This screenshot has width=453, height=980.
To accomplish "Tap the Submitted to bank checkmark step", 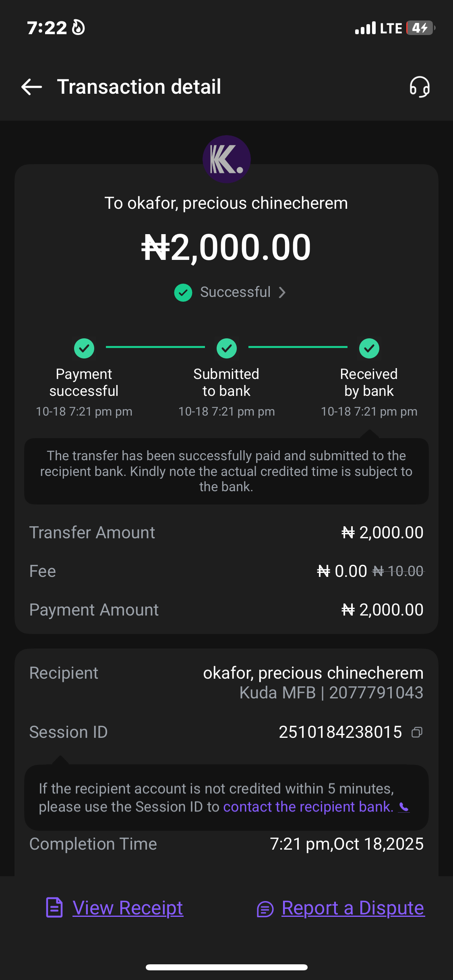I will 226,348.
